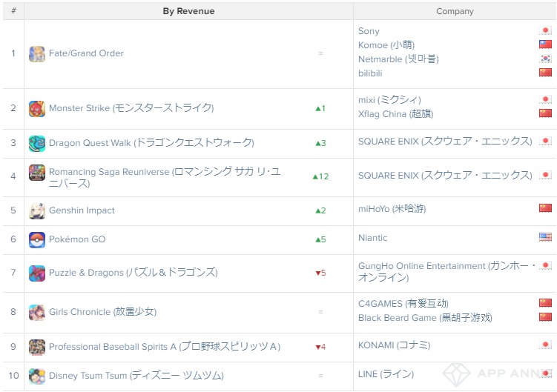Click the Dragon Quest Walk app icon

pos(37,144)
